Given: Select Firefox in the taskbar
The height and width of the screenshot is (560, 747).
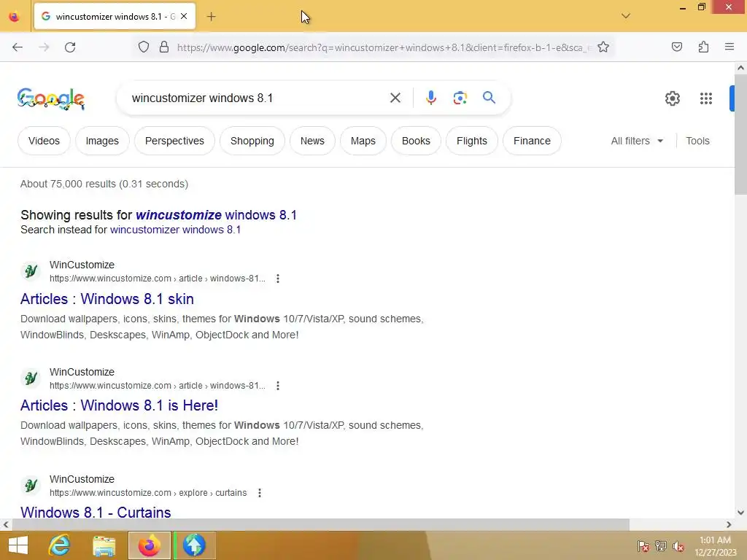Looking at the screenshot, I should tap(149, 545).
